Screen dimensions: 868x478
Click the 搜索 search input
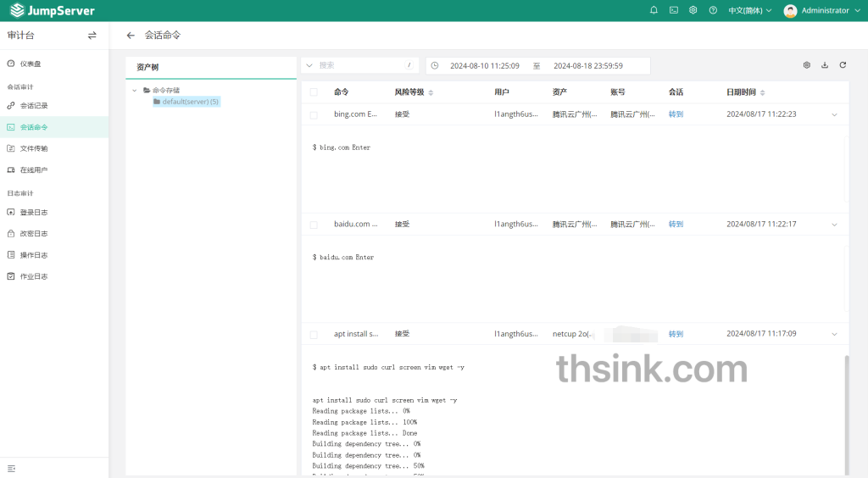pyautogui.click(x=359, y=65)
